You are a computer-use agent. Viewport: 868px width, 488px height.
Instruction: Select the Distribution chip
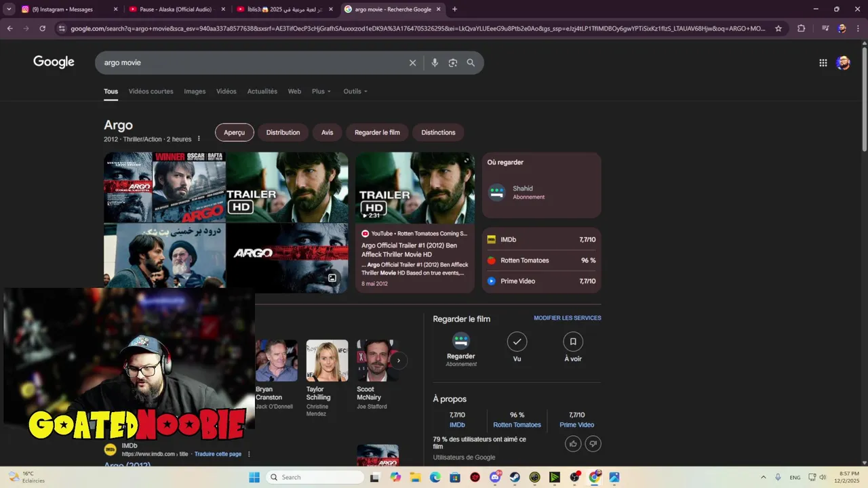283,132
